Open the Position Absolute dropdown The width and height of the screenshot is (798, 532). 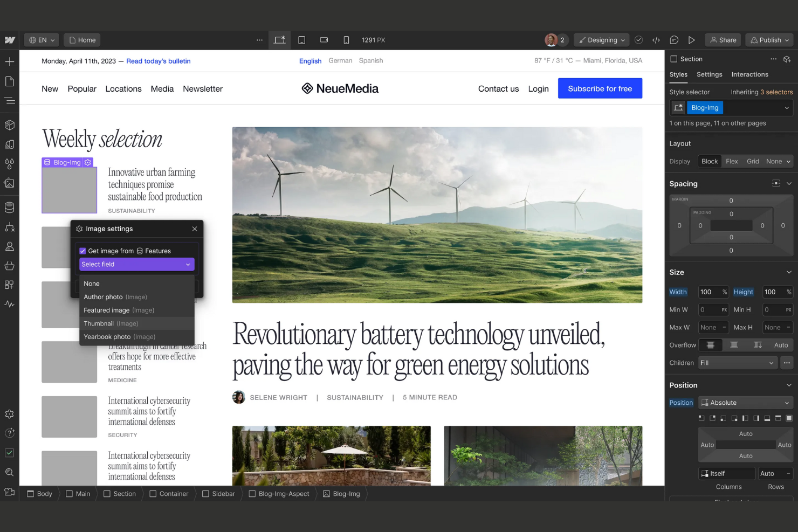pos(745,403)
